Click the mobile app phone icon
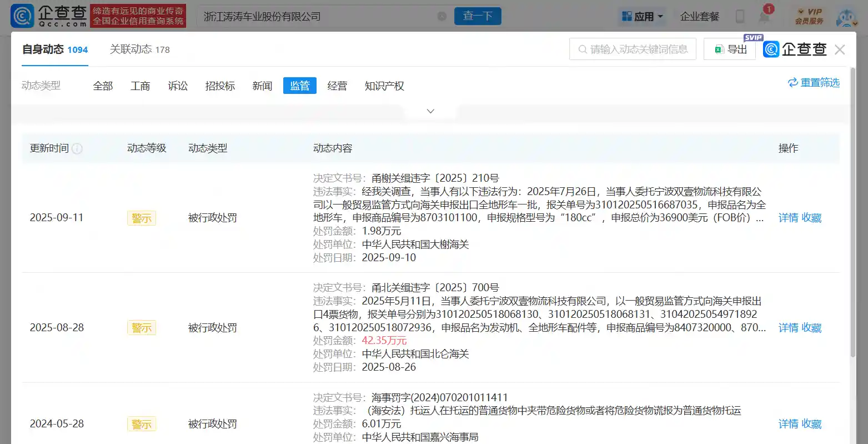Screen dimensions: 868x444 [740, 17]
